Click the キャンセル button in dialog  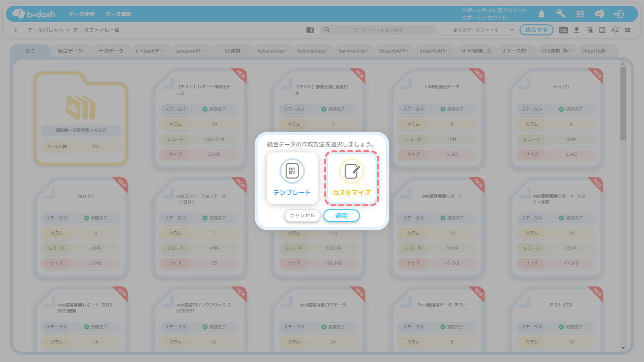pos(302,216)
